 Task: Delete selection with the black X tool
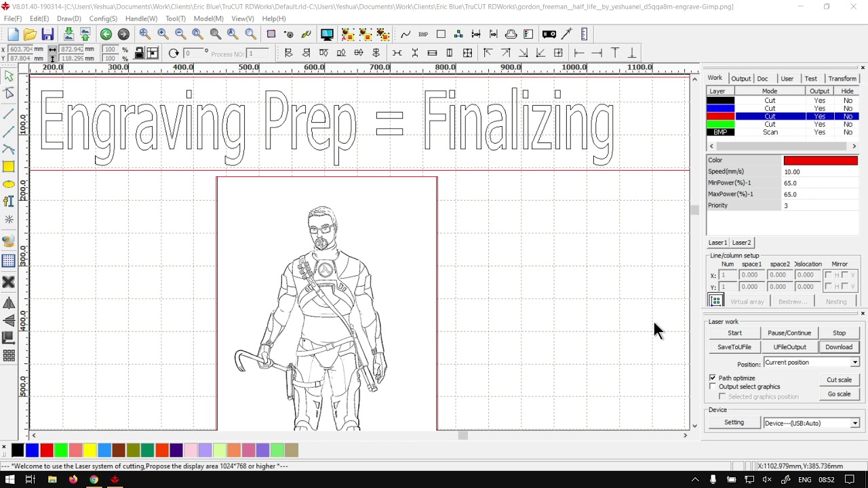(x=9, y=282)
